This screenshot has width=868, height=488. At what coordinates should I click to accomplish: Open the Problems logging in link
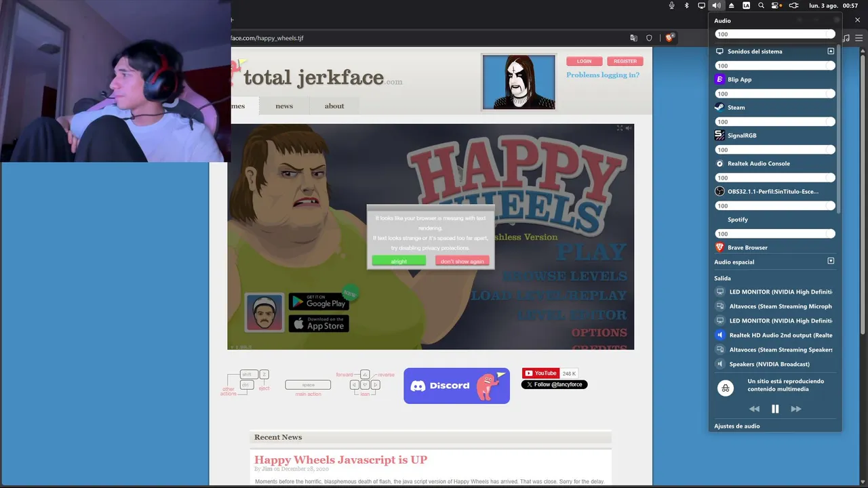[x=603, y=75]
